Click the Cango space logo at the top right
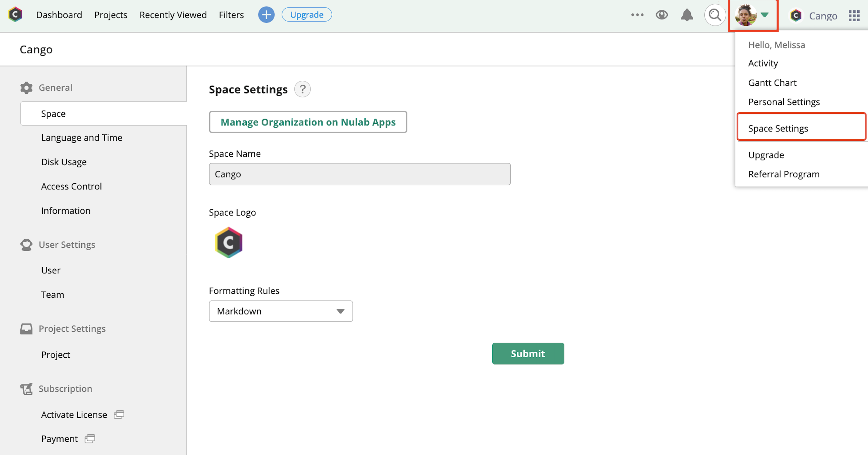 [x=796, y=15]
